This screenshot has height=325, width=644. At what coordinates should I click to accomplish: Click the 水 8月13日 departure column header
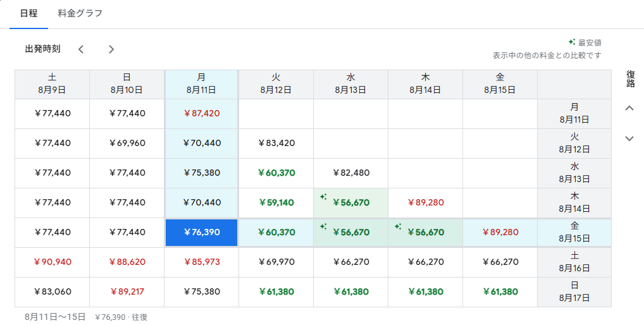point(350,84)
